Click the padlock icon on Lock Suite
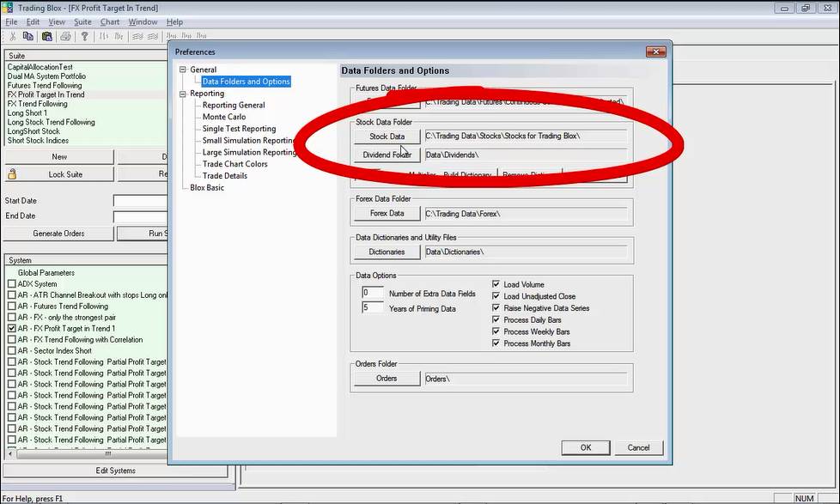The image size is (840, 504). 12,174
